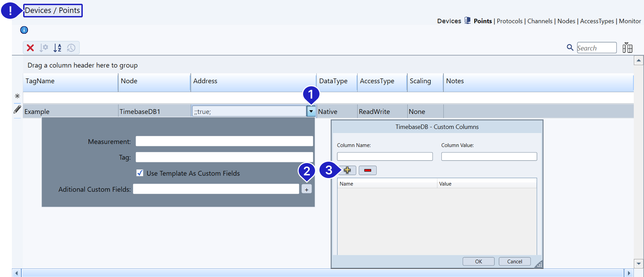This screenshot has height=277, width=644.
Task: Open the Channels tab
Action: pyautogui.click(x=540, y=21)
